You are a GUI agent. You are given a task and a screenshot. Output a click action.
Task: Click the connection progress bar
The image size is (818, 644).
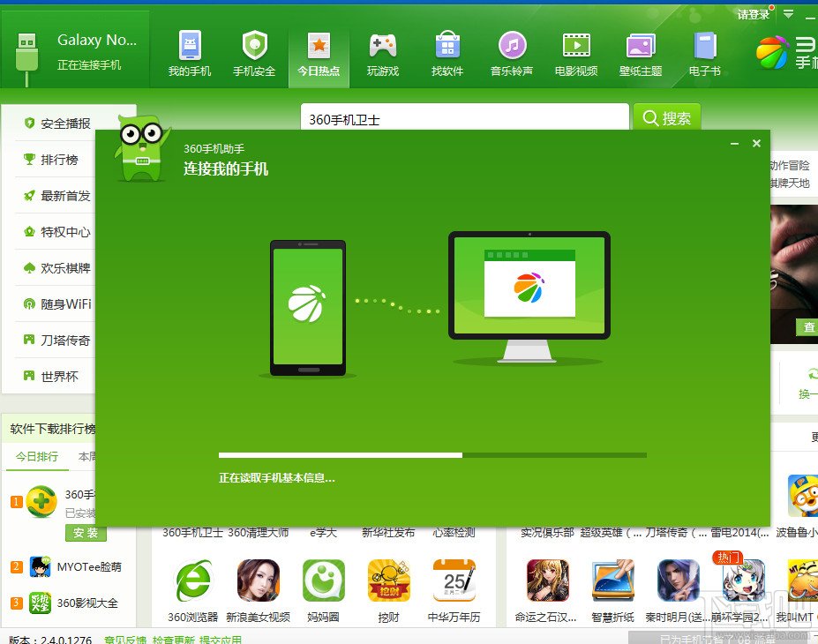[432, 455]
